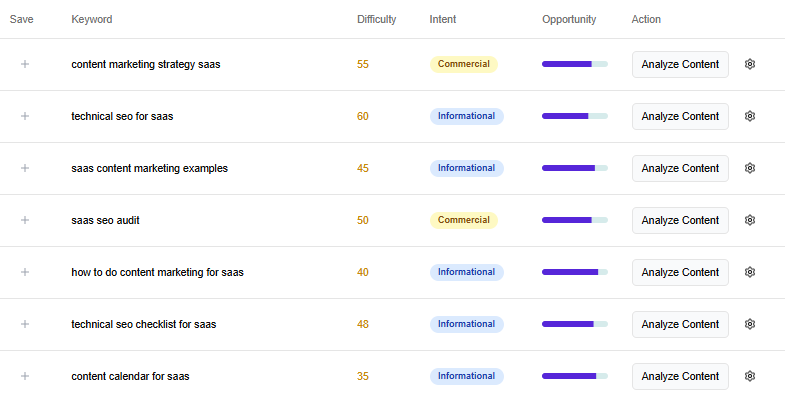Save 'technical seo checklist for saas' with plus

[25, 324]
